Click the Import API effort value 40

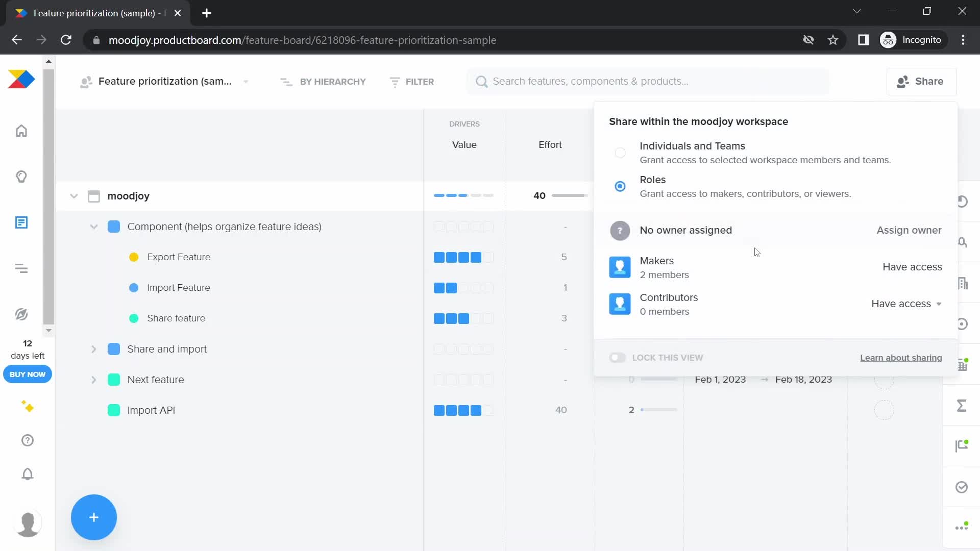(x=561, y=410)
